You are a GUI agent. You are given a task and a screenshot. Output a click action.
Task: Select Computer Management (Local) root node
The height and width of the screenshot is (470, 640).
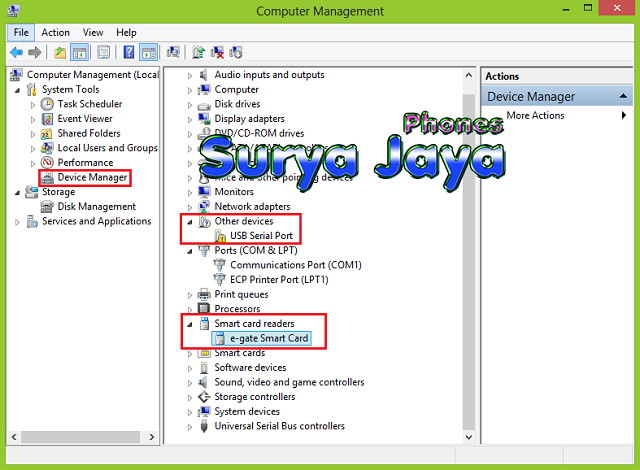click(93, 75)
